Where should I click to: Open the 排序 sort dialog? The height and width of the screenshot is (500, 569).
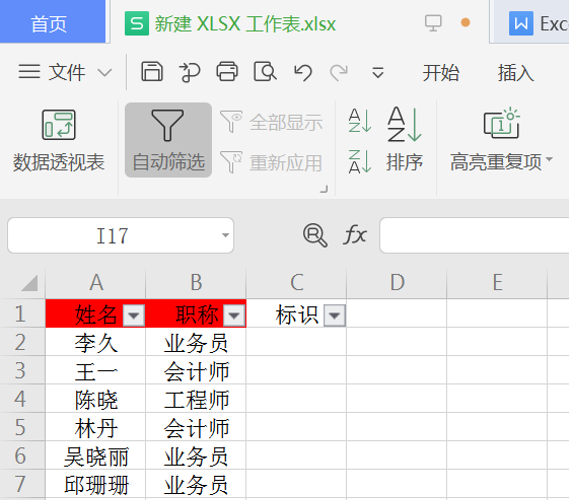[404, 139]
